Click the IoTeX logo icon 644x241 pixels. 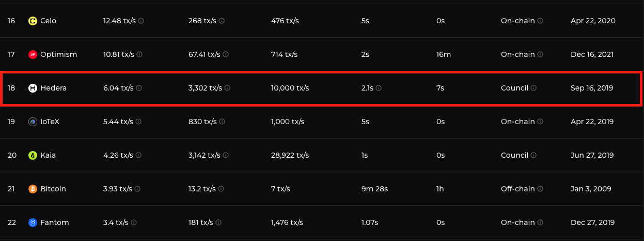[33, 122]
